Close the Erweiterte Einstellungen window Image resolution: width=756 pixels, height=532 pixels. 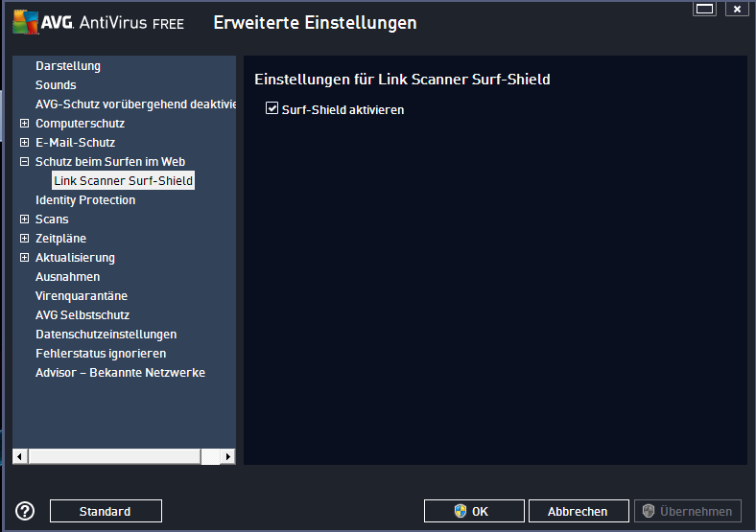tap(737, 9)
